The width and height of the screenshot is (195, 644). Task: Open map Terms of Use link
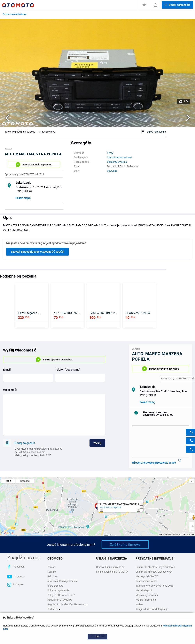click(x=188, y=534)
